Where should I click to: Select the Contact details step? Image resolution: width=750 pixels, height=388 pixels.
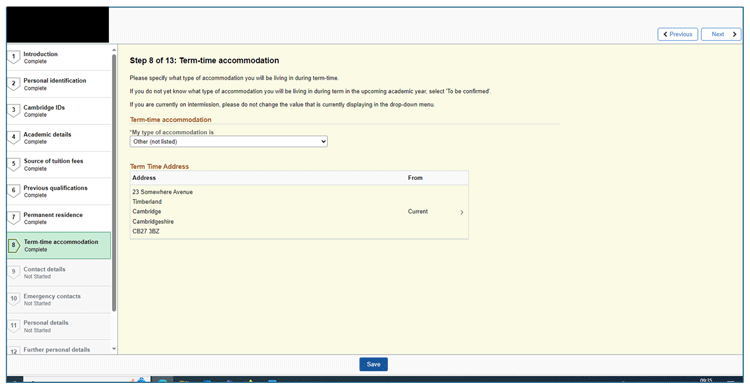(x=59, y=273)
